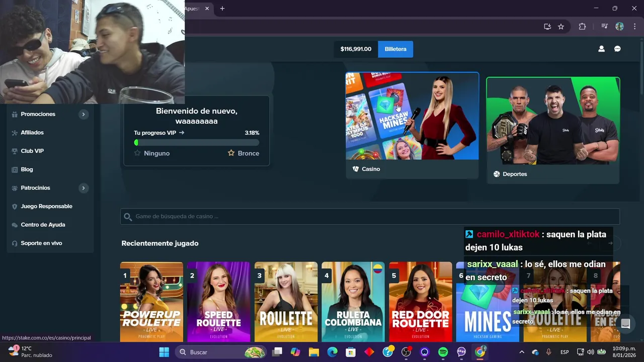
Task: Open Afiliados in the sidebar
Action: point(32,133)
